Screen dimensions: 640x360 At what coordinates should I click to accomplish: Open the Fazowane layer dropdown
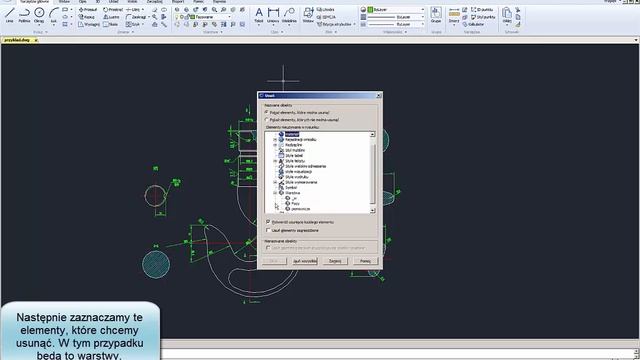click(229, 17)
